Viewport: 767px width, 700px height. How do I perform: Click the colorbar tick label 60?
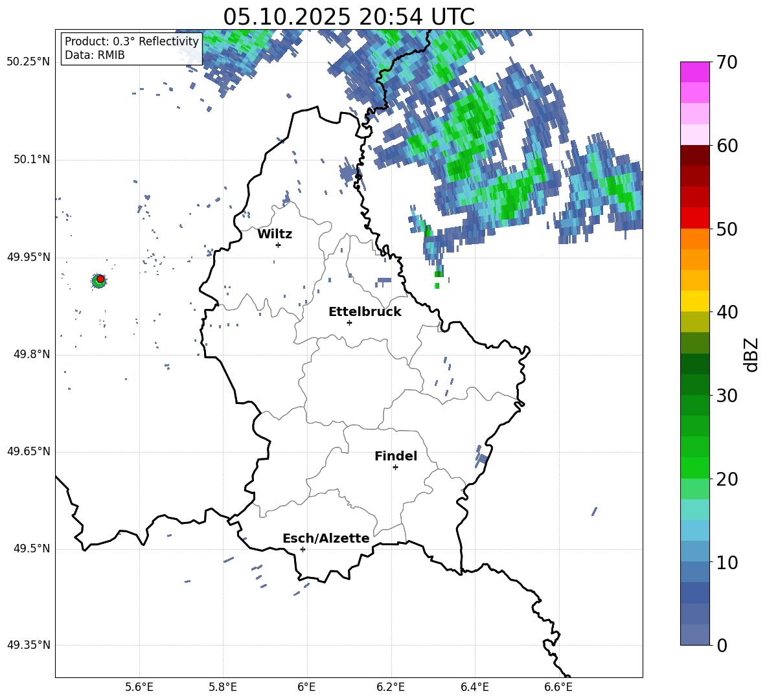click(727, 146)
